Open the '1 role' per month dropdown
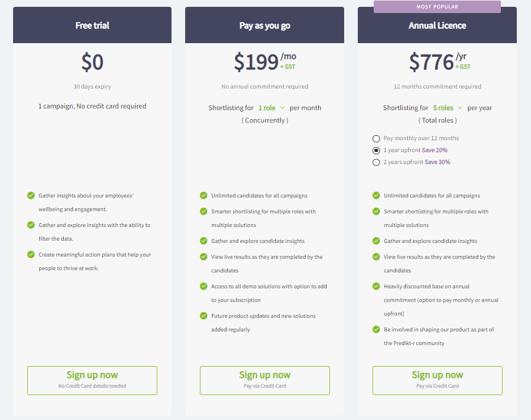The width and height of the screenshot is (531, 420). pyautogui.click(x=271, y=108)
